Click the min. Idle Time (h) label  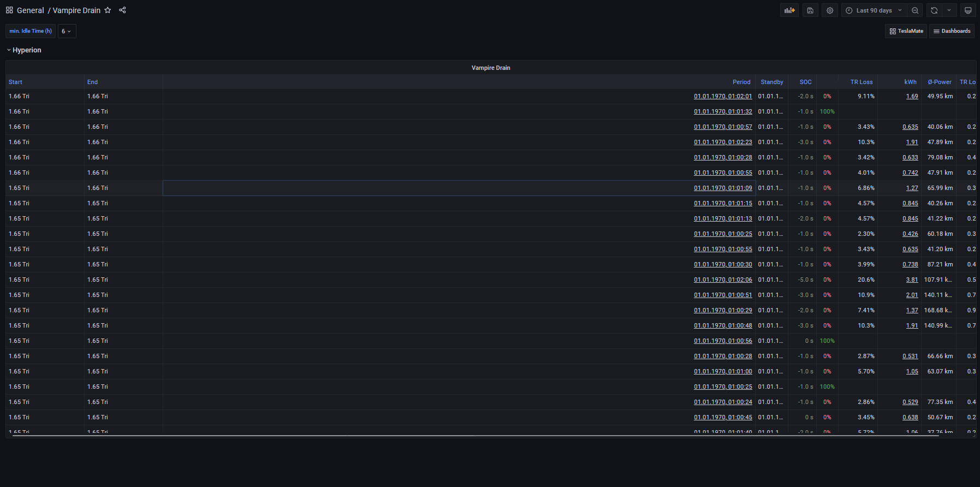point(31,31)
